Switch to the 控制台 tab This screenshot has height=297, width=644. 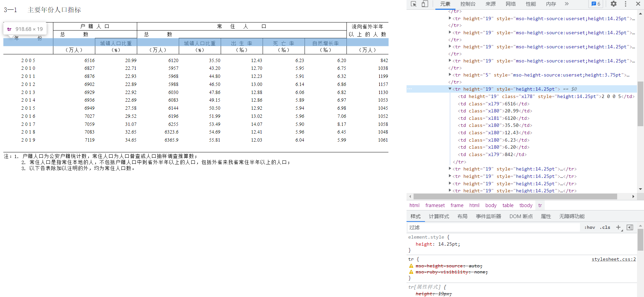[468, 4]
